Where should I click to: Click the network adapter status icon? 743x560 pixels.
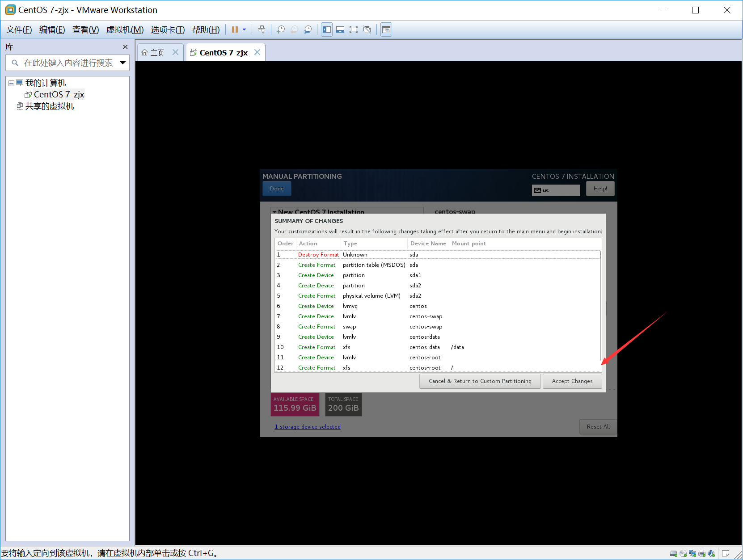[x=692, y=553]
